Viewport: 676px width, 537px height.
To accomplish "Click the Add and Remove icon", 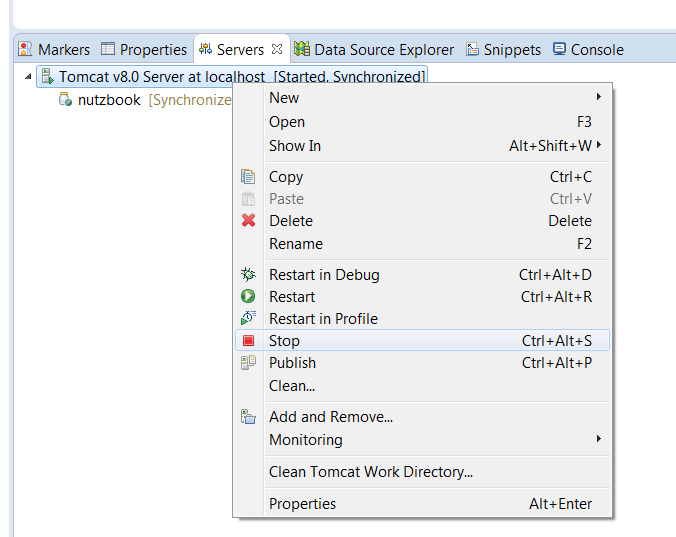I will [x=248, y=417].
